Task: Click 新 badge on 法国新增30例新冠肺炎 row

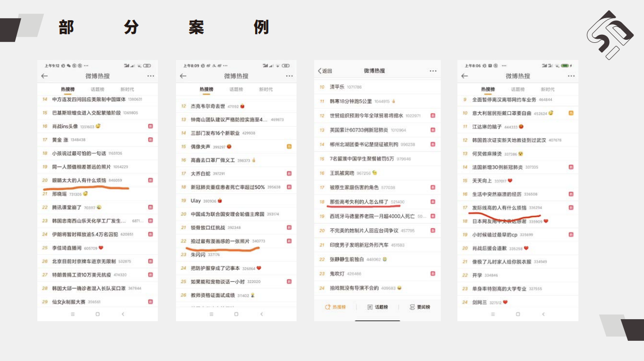Action: click(571, 167)
